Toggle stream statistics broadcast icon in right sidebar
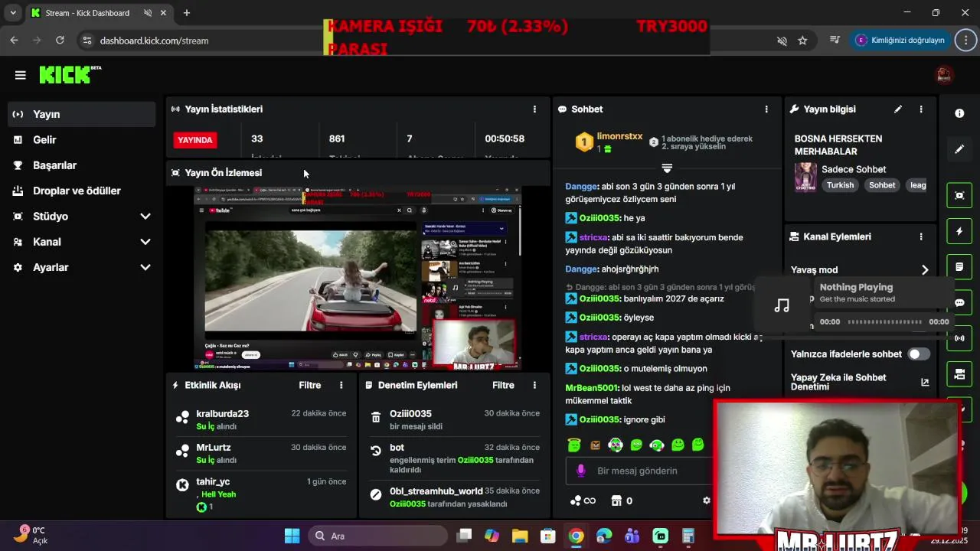 (x=959, y=338)
